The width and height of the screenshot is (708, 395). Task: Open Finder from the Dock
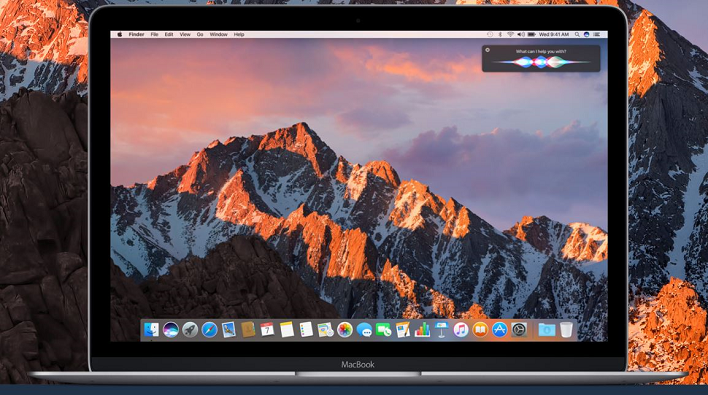click(151, 330)
